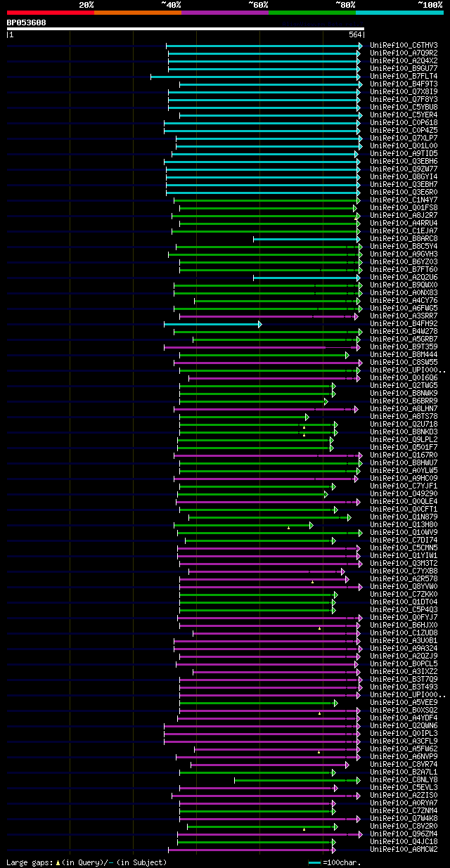Screen dimensions: 450x868
Task: Click the green bar for UniRef100_B2A7L1
Action: pos(256,772)
